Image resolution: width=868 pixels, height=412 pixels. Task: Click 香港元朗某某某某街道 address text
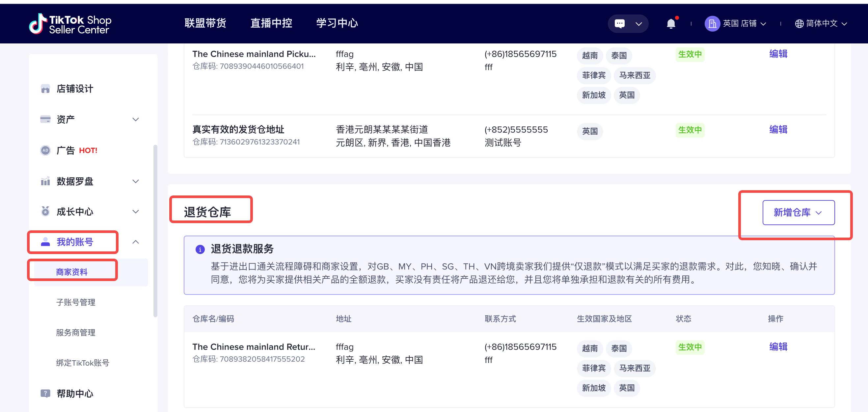tap(382, 129)
